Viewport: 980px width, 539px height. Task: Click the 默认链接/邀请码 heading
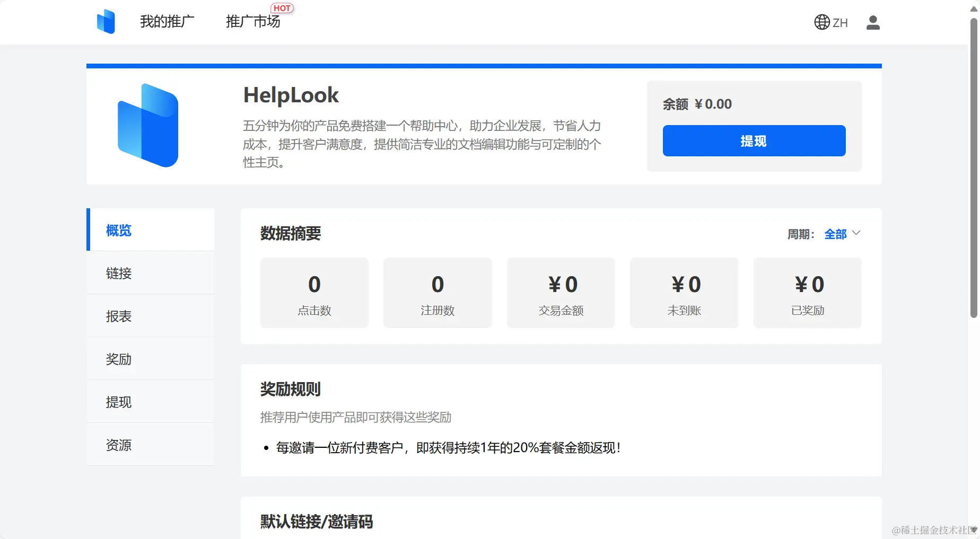click(317, 522)
